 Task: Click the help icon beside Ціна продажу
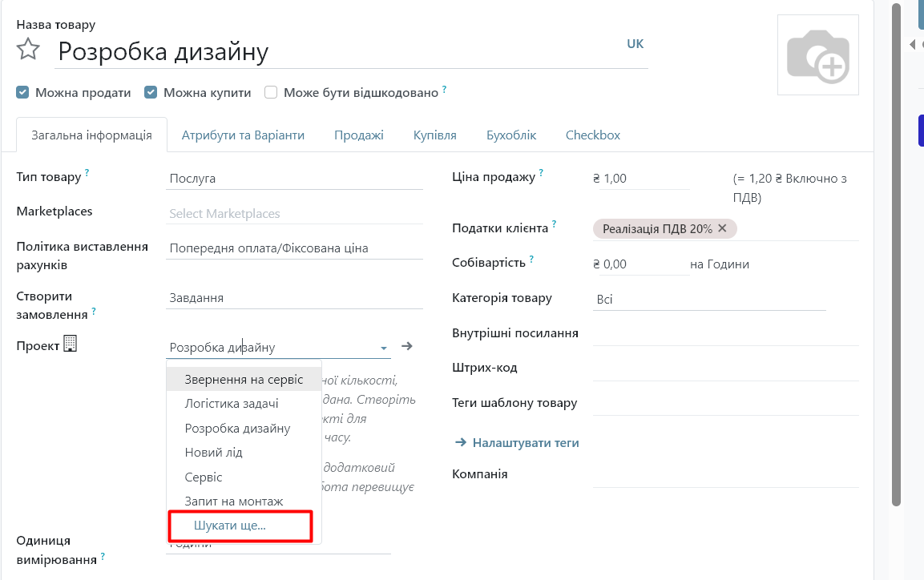pyautogui.click(x=541, y=172)
